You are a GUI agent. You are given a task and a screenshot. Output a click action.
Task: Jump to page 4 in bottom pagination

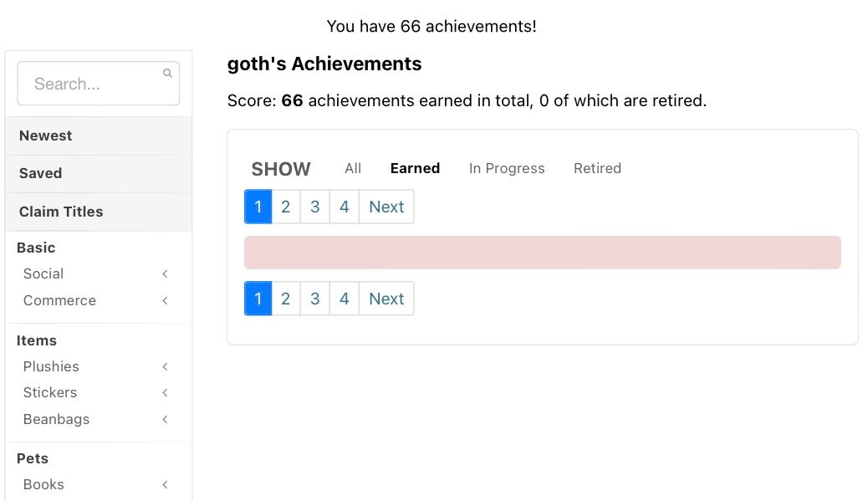point(345,299)
